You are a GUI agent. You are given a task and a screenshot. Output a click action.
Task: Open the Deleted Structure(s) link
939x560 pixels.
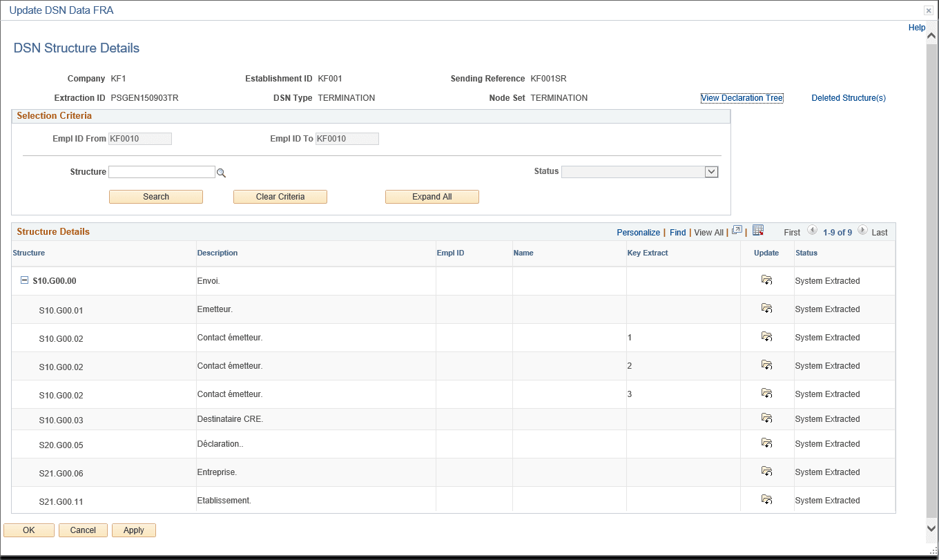(849, 98)
